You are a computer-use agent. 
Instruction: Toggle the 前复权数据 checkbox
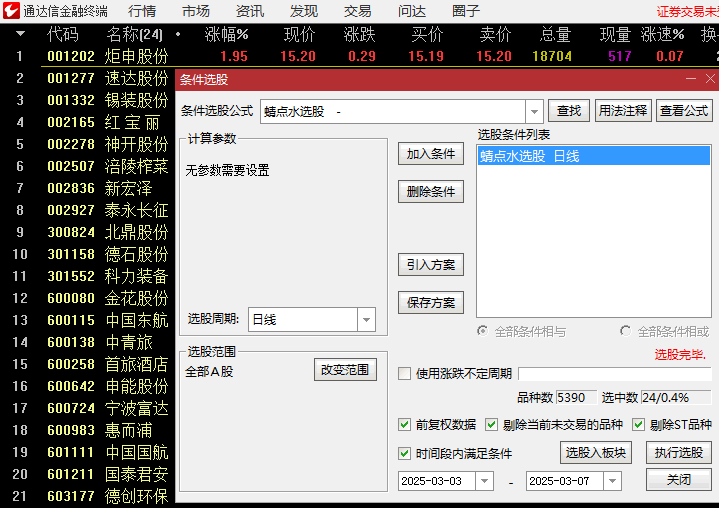404,425
